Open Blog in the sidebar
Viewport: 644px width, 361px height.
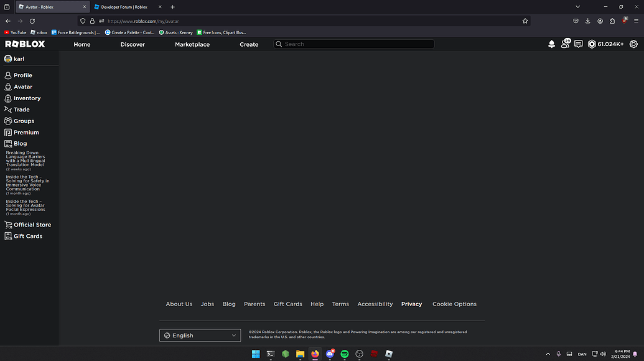[16, 144]
